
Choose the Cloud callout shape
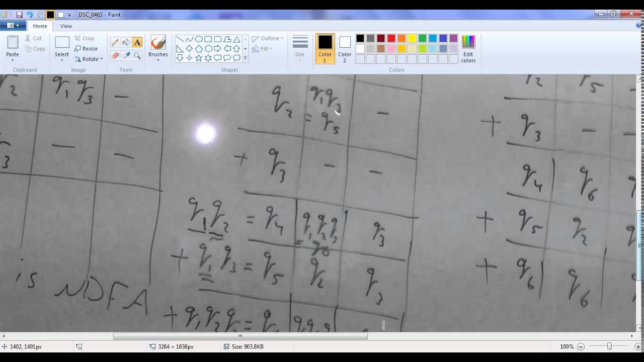pyautogui.click(x=237, y=58)
